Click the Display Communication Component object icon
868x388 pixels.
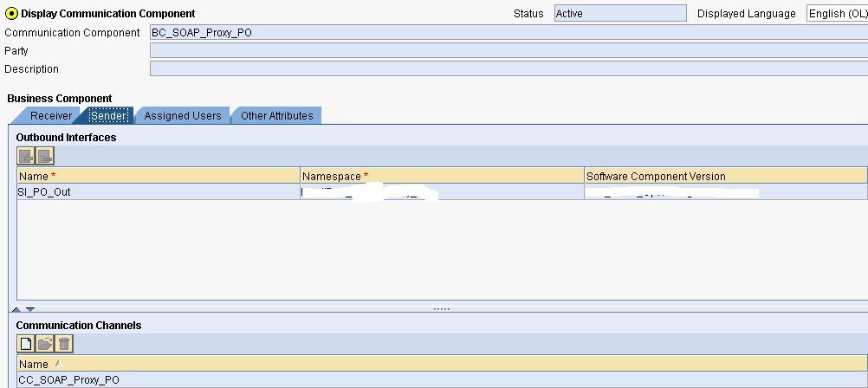pos(11,13)
